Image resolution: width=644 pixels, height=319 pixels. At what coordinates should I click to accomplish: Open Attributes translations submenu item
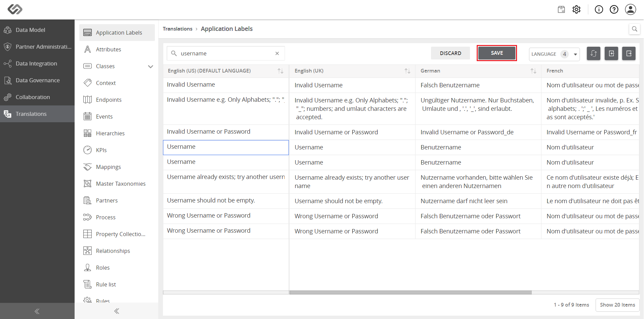[x=117, y=49]
